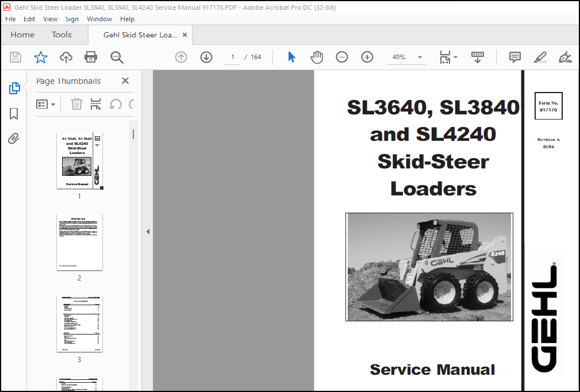Screen dimensions: 580x392
Task: Print the document using printer icon
Action: coord(91,57)
